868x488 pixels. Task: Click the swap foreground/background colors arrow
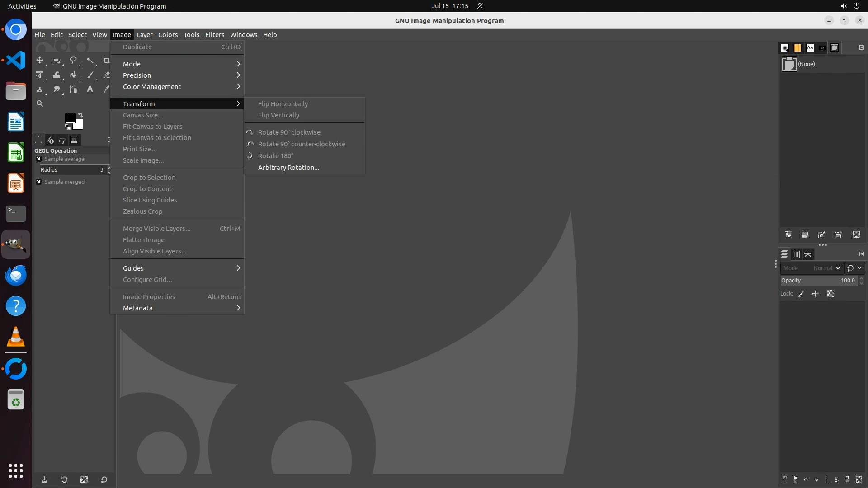(x=80, y=115)
